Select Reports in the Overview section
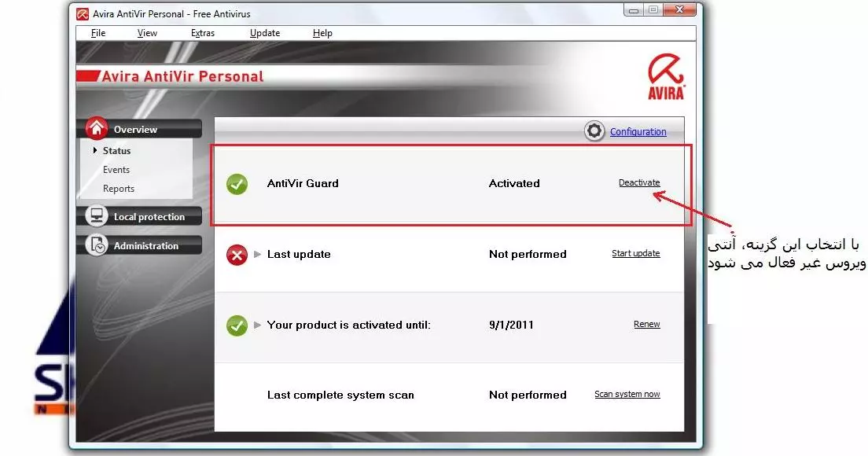The width and height of the screenshot is (868, 456). [x=119, y=189]
